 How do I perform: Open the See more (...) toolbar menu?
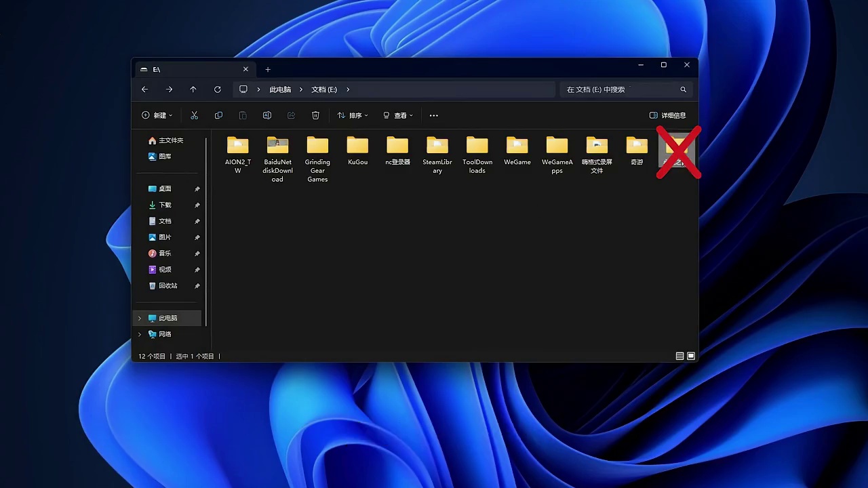pos(434,115)
